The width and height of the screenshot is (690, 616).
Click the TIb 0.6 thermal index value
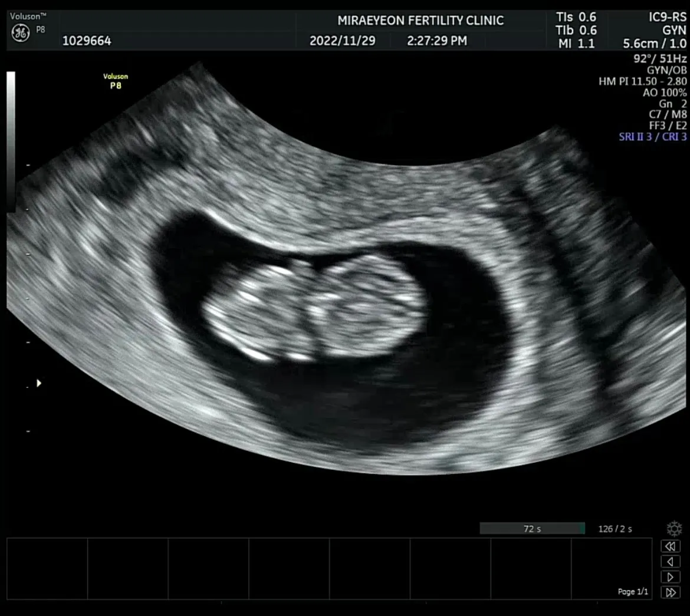point(576,31)
